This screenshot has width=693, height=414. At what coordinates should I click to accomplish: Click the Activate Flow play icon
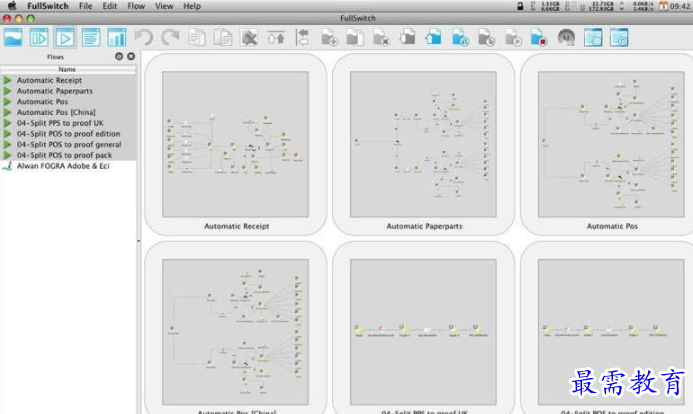pyautogui.click(x=513, y=38)
